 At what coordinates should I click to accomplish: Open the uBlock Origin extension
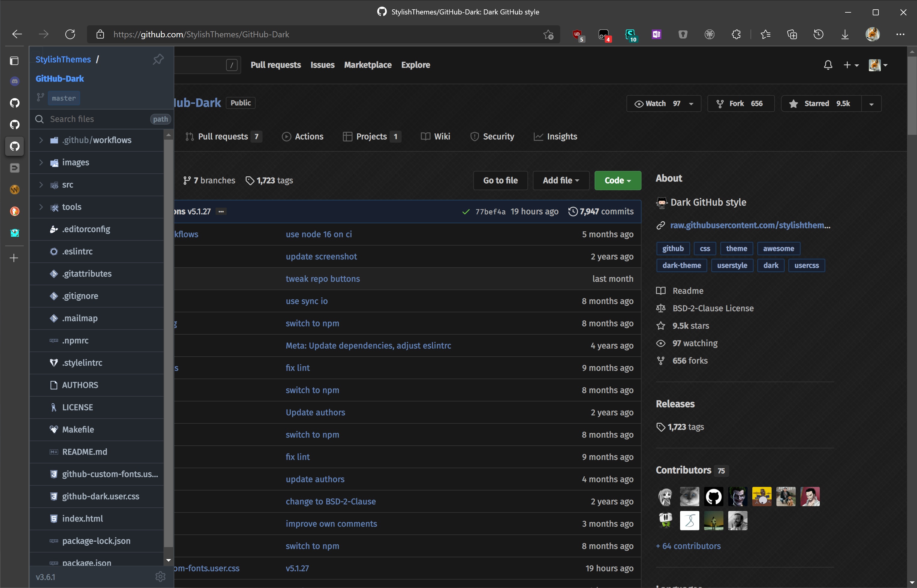point(578,34)
